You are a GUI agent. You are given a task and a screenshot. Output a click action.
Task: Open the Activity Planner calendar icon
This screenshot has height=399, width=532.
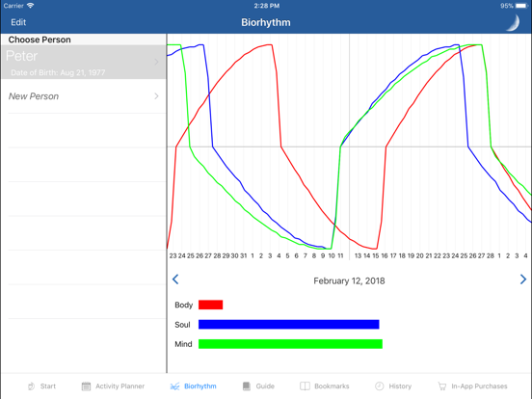pos(86,386)
